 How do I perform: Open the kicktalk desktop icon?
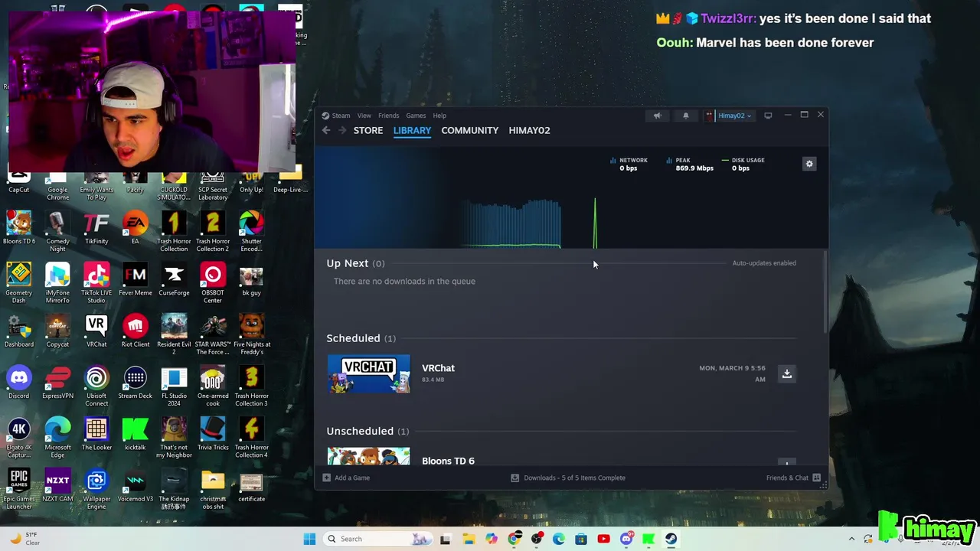(136, 434)
